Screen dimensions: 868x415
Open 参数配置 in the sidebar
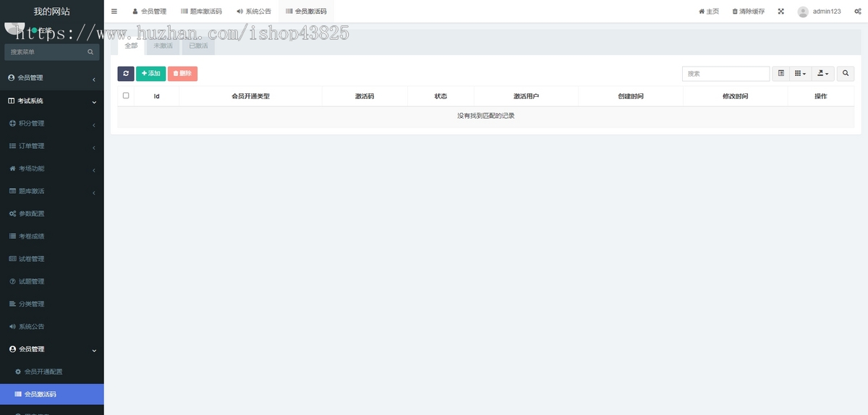click(x=52, y=214)
